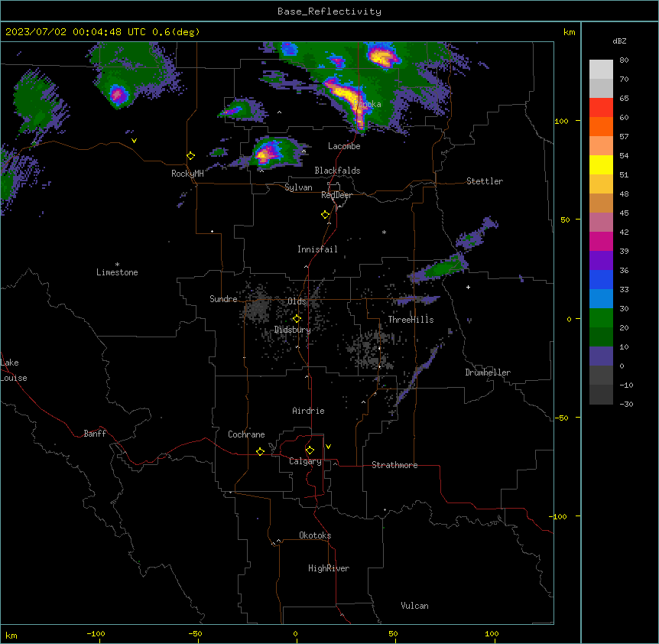Screen dimensions: 659x644
Task: Click the -100 tick on bottom axis
Action: (x=96, y=633)
